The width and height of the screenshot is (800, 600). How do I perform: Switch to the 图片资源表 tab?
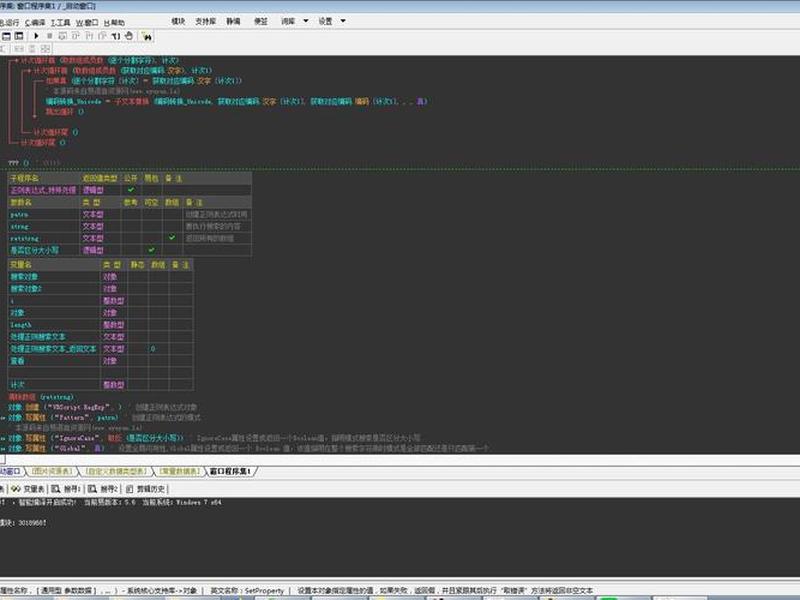pyautogui.click(x=53, y=471)
